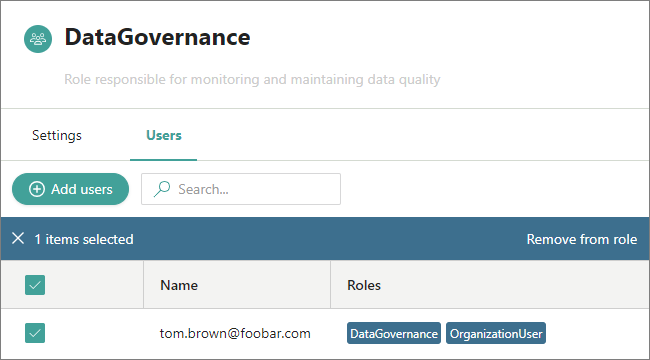Toggle the select-all checkbox in header
650x360 pixels.
35,285
